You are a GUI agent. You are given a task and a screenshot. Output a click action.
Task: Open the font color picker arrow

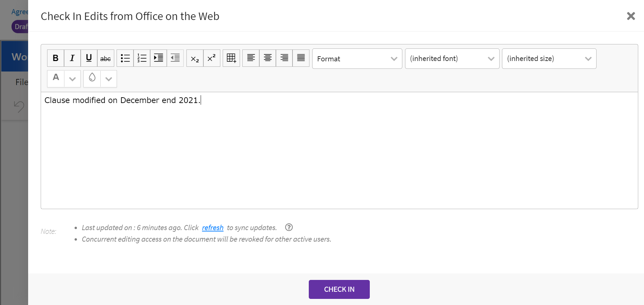click(72, 79)
